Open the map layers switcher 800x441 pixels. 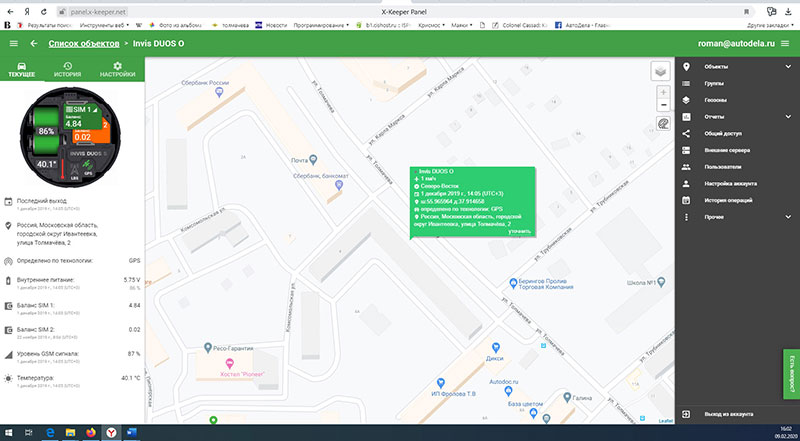tap(661, 71)
